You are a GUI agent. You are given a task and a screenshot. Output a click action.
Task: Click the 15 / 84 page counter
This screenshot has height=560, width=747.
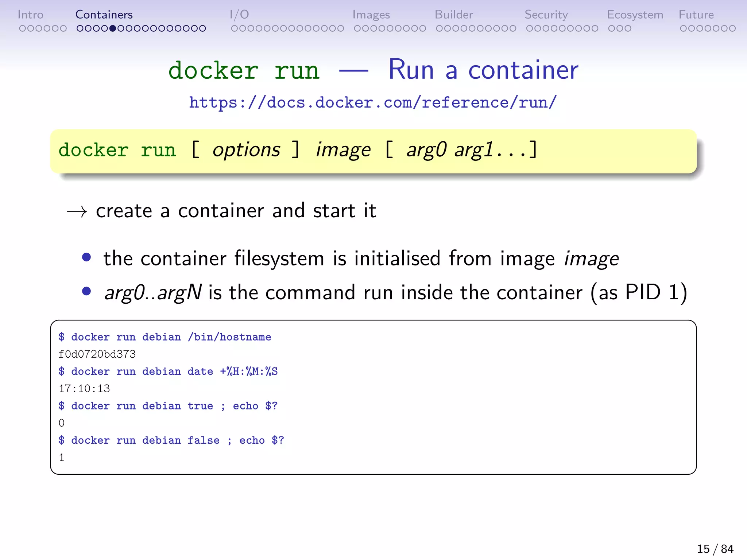[x=715, y=549]
